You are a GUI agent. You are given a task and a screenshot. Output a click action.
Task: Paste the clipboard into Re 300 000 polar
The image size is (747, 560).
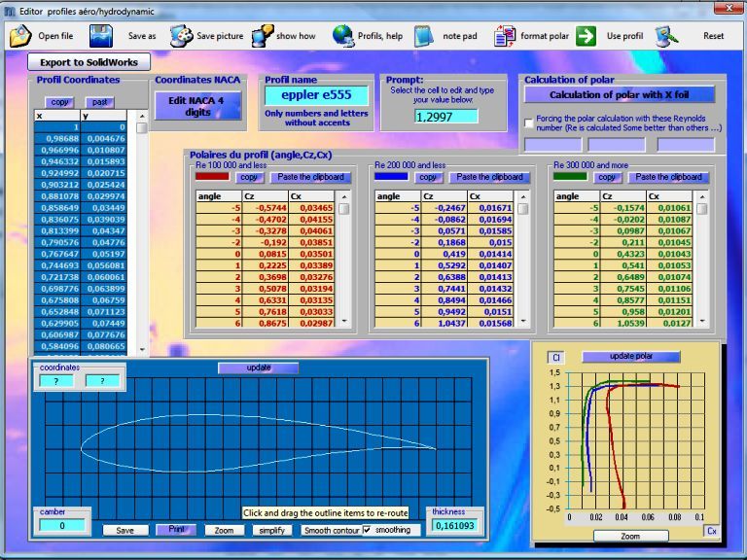pos(669,177)
